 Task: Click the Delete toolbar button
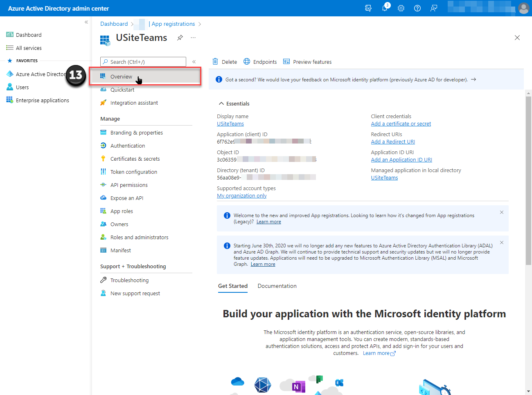pyautogui.click(x=225, y=62)
